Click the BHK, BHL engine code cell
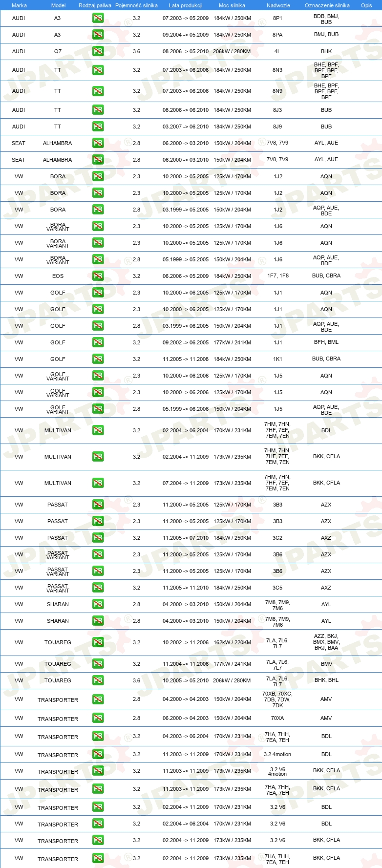Image resolution: width=382 pixels, height=868 pixels. (326, 680)
